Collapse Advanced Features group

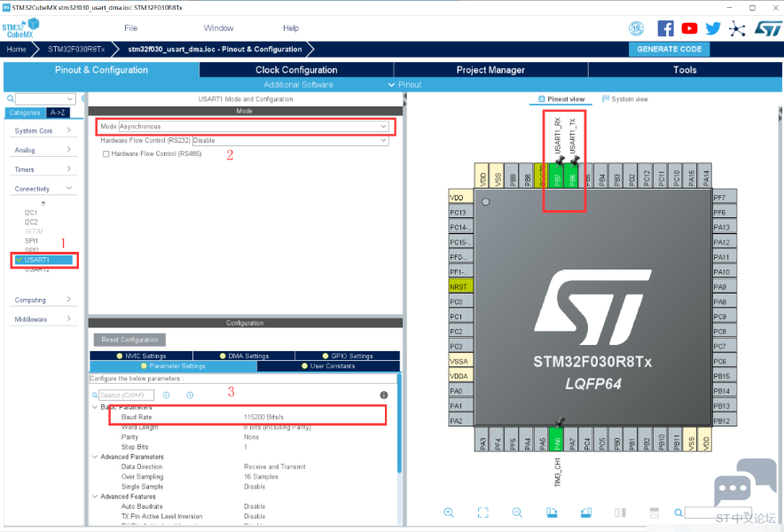point(95,497)
